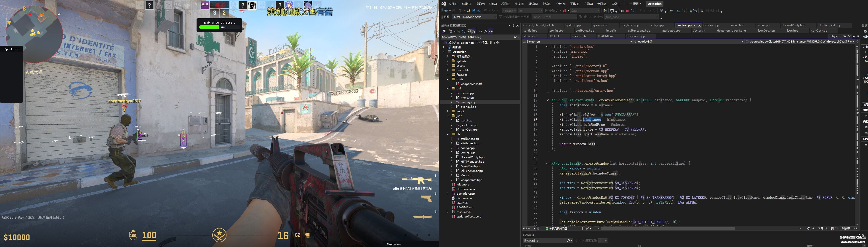Image resolution: width=868 pixels, height=247 pixels.
Task: Open the createWindowClass member dropdown above editor
Action: coord(800,41)
